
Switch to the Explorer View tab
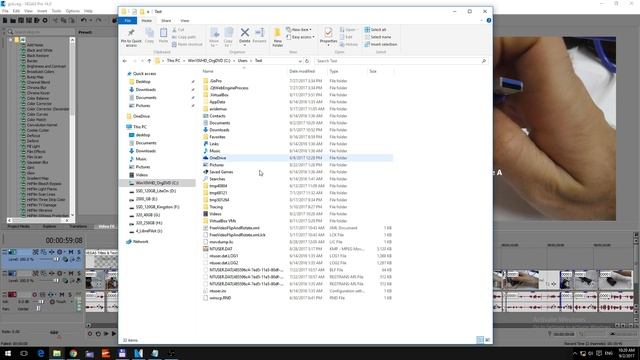click(x=185, y=20)
